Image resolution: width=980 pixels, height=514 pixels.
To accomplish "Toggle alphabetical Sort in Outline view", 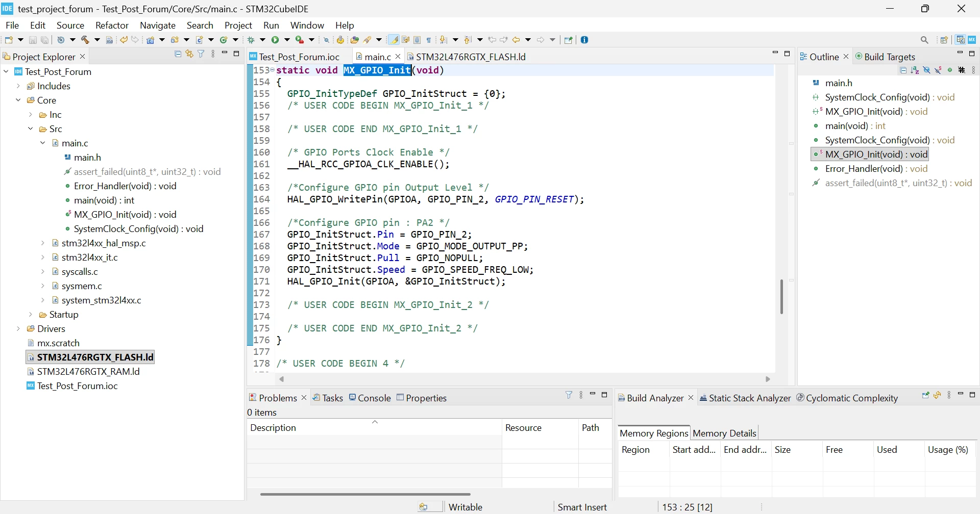I will [x=915, y=70].
